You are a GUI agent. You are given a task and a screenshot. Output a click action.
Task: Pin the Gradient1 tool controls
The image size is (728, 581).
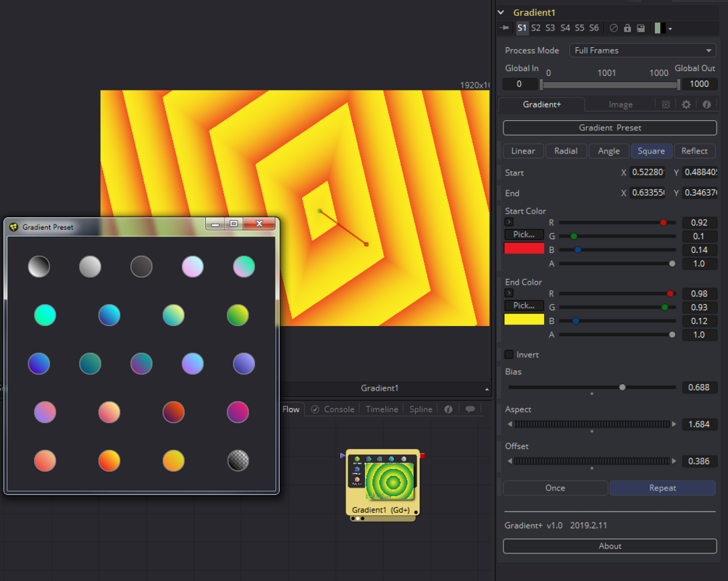pos(504,28)
